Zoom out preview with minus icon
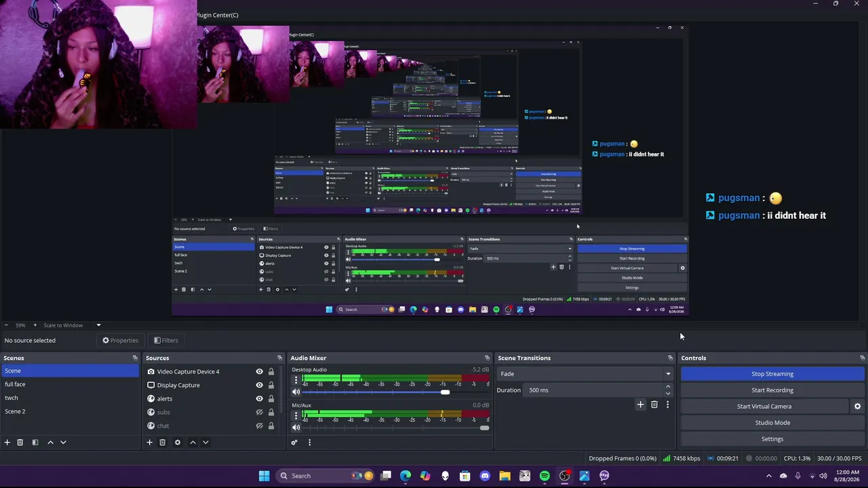This screenshot has height=488, width=868. point(5,325)
